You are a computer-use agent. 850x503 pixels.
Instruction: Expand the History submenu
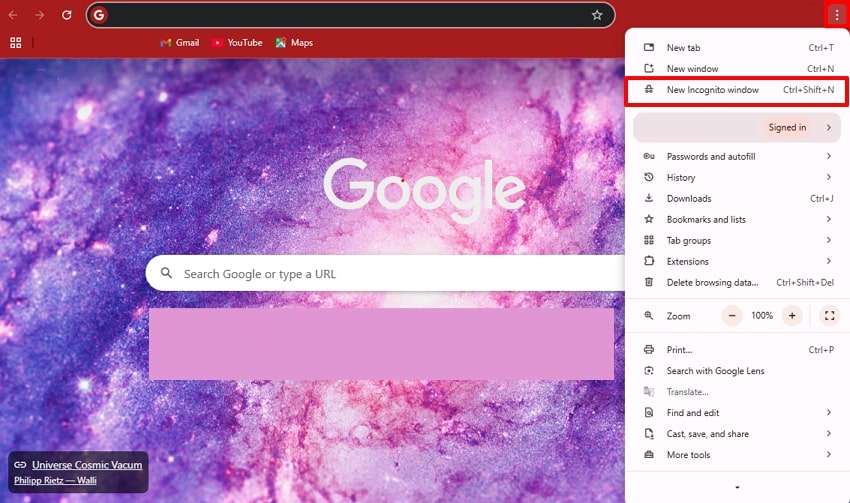(x=737, y=177)
